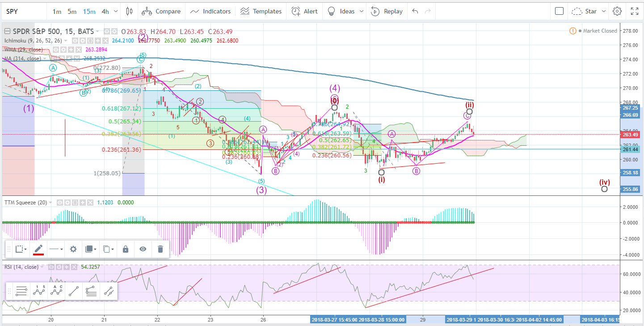Select Elliott impulse wave 1-5 tool
This screenshot has height=326, width=644.
[x=38, y=291]
